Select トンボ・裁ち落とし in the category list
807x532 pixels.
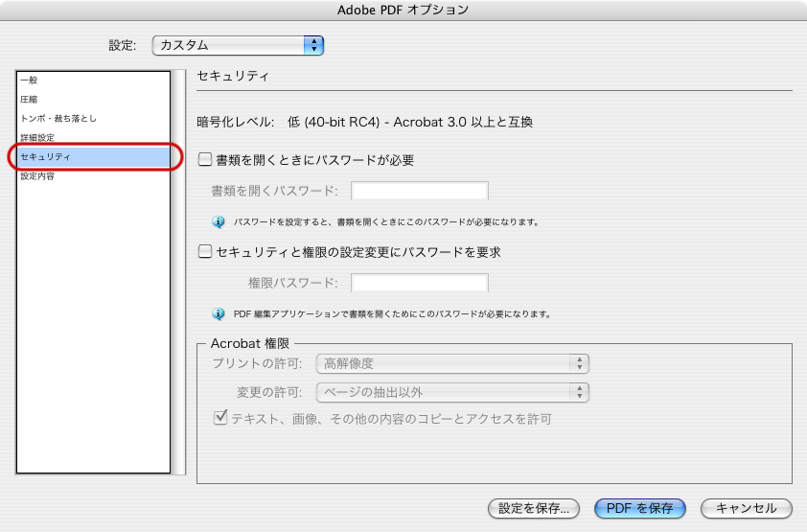tap(93, 118)
